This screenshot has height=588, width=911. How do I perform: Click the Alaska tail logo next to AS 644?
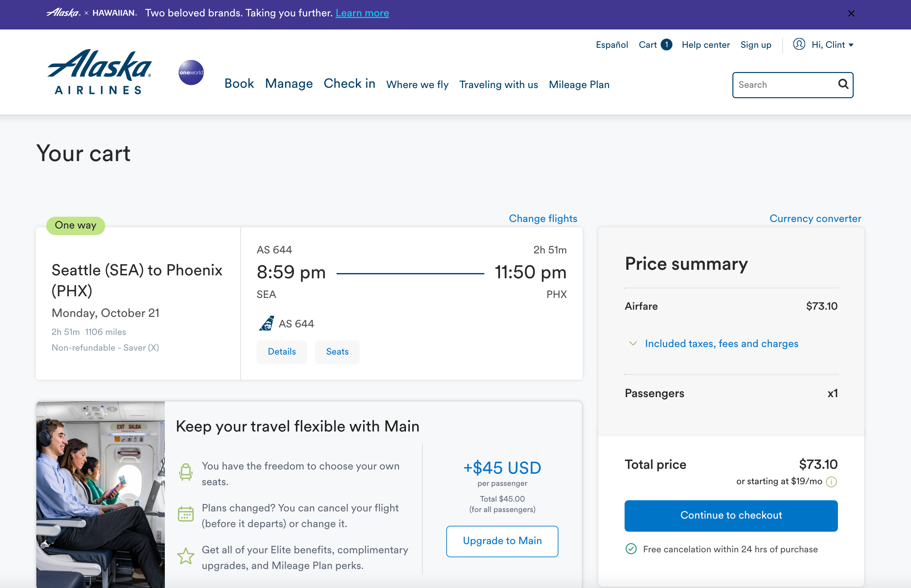click(266, 323)
